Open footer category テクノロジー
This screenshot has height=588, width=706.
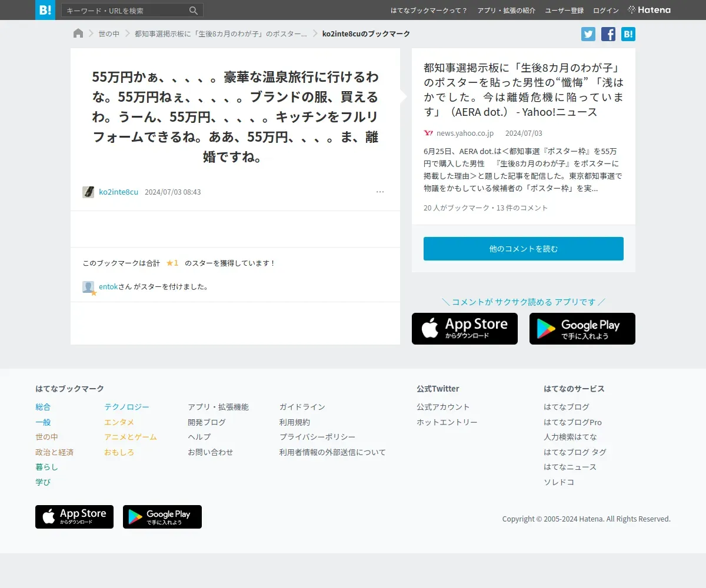tap(126, 407)
